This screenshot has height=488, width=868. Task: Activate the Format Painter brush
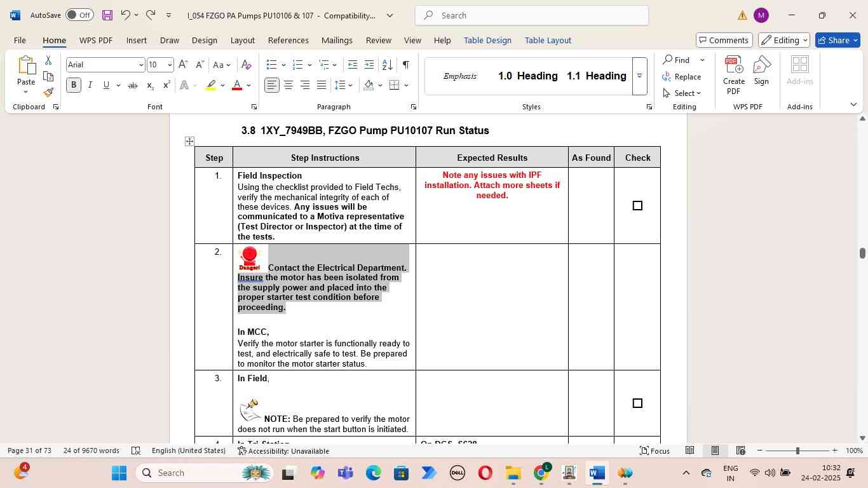pyautogui.click(x=48, y=93)
